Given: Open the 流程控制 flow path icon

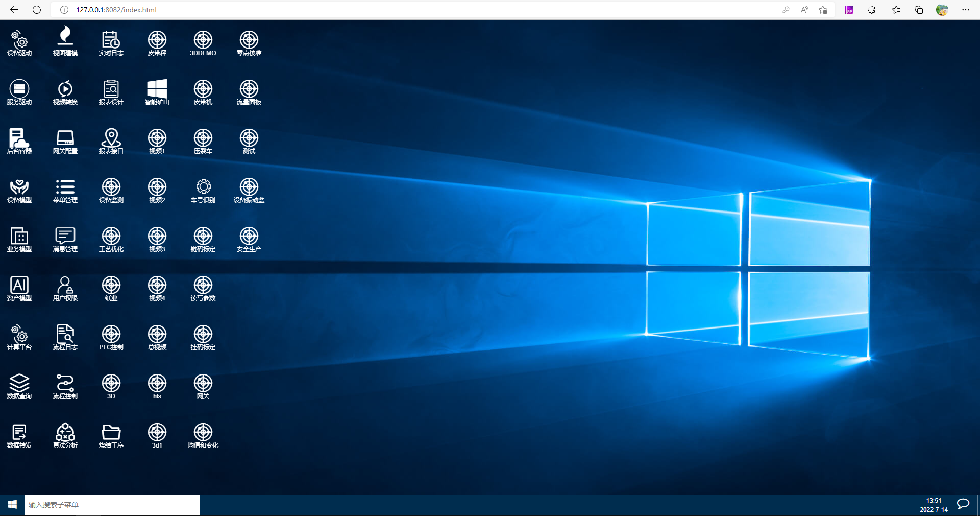Looking at the screenshot, I should point(65,386).
